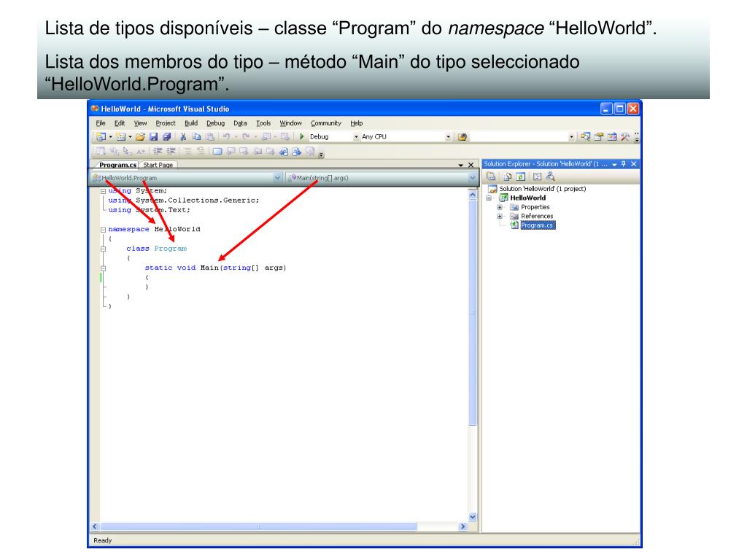Click the horizontal scrollbar thumb in editor

(258, 526)
